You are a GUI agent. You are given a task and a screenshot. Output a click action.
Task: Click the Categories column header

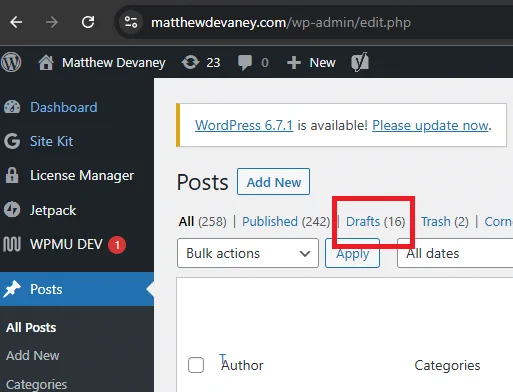[447, 365]
